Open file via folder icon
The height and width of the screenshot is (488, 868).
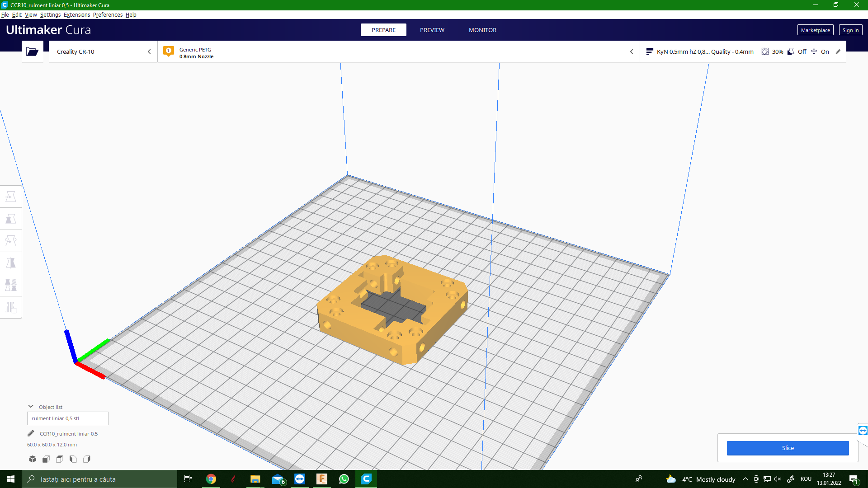pyautogui.click(x=32, y=52)
